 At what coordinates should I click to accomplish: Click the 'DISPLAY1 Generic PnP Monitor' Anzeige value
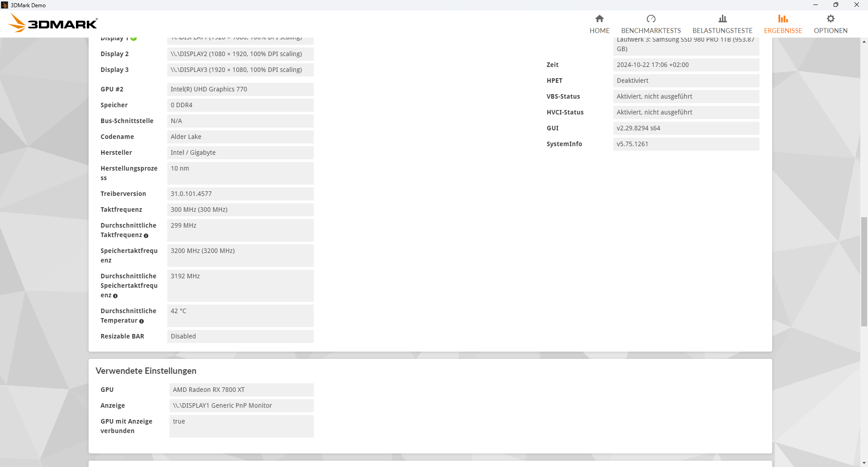(241, 405)
